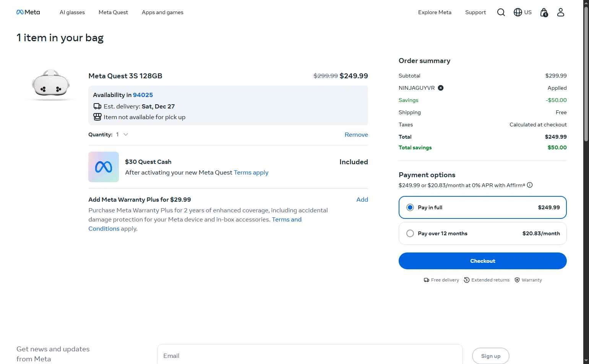Viewport: 589px width, 364px height.
Task: Open Quest Cash Terms apply link
Action: (x=251, y=173)
